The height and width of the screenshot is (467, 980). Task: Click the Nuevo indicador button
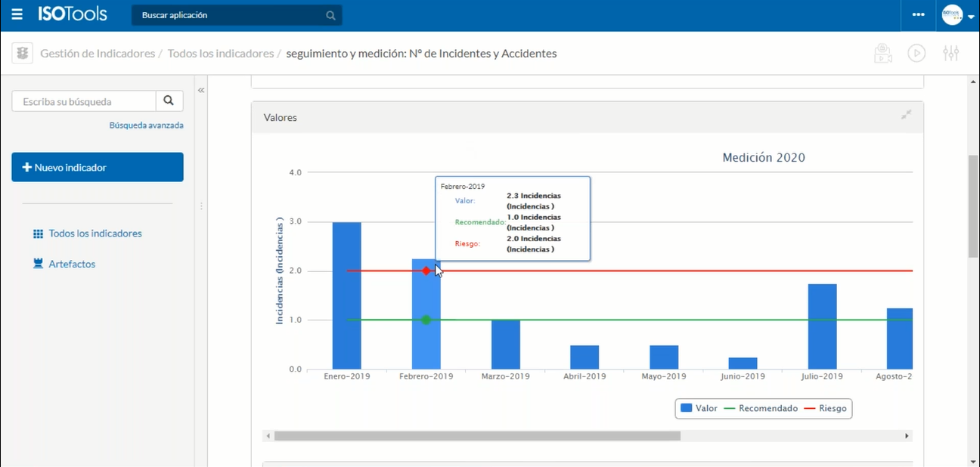(98, 167)
